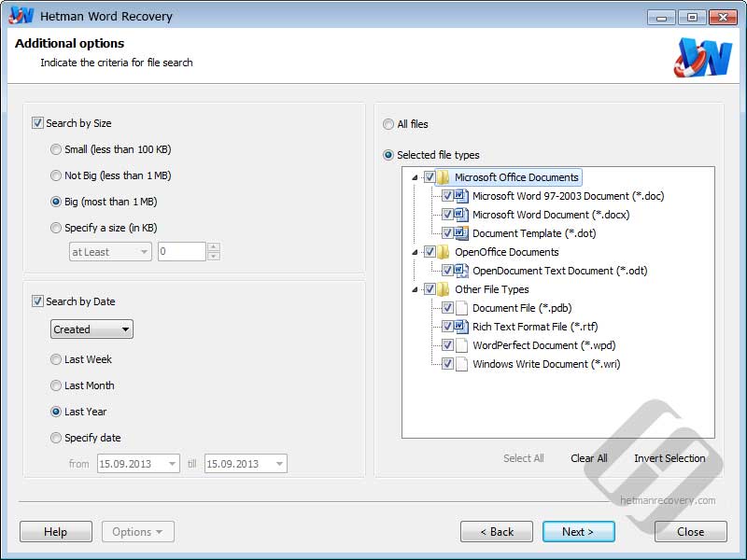The image size is (747, 560).
Task: Click the size in KB input field
Action: [x=182, y=251]
